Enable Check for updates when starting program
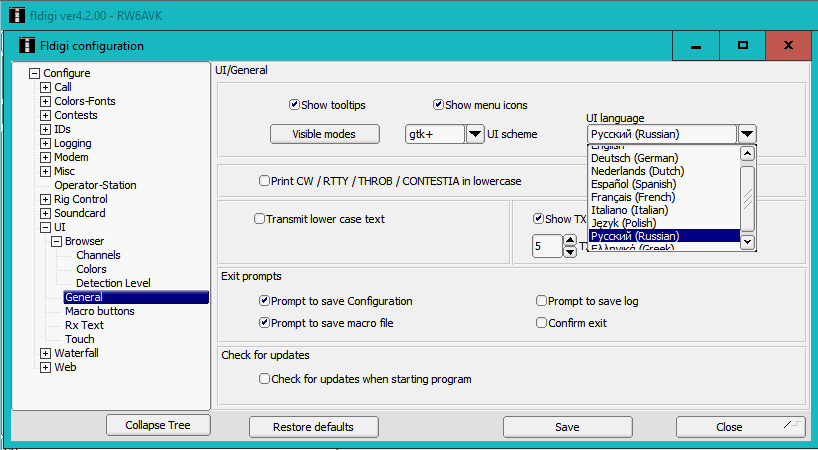 point(265,379)
